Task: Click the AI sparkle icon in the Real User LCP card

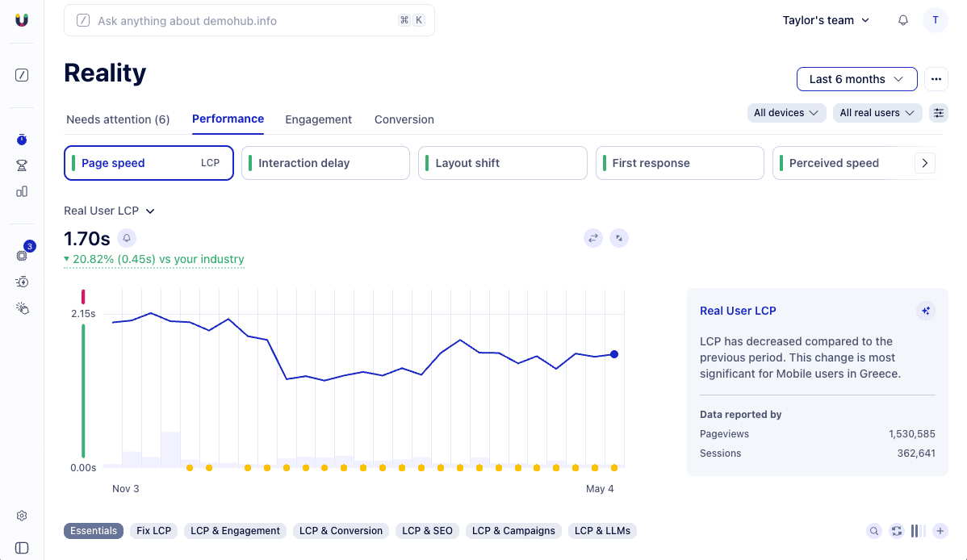Action: (926, 311)
